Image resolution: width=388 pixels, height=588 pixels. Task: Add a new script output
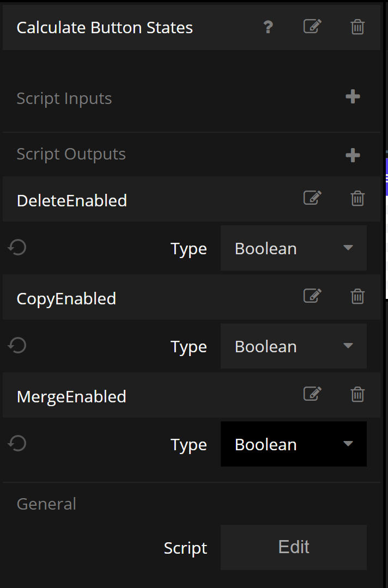tap(353, 155)
